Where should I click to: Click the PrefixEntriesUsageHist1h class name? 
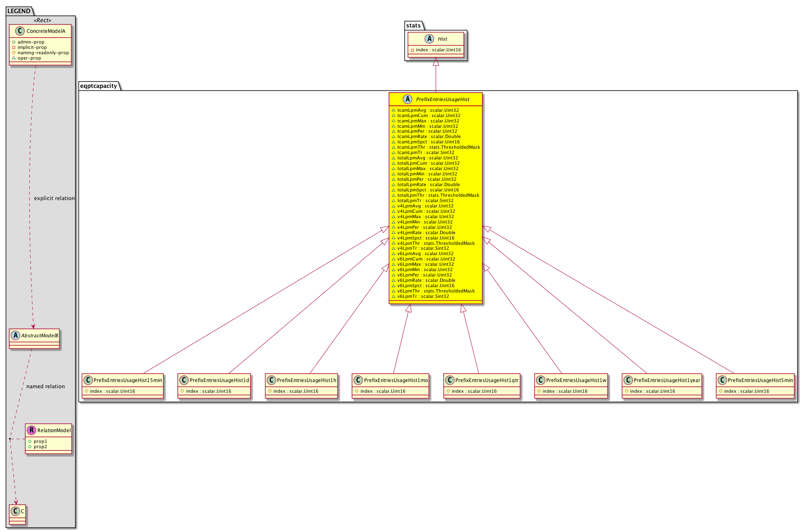[x=306, y=380]
